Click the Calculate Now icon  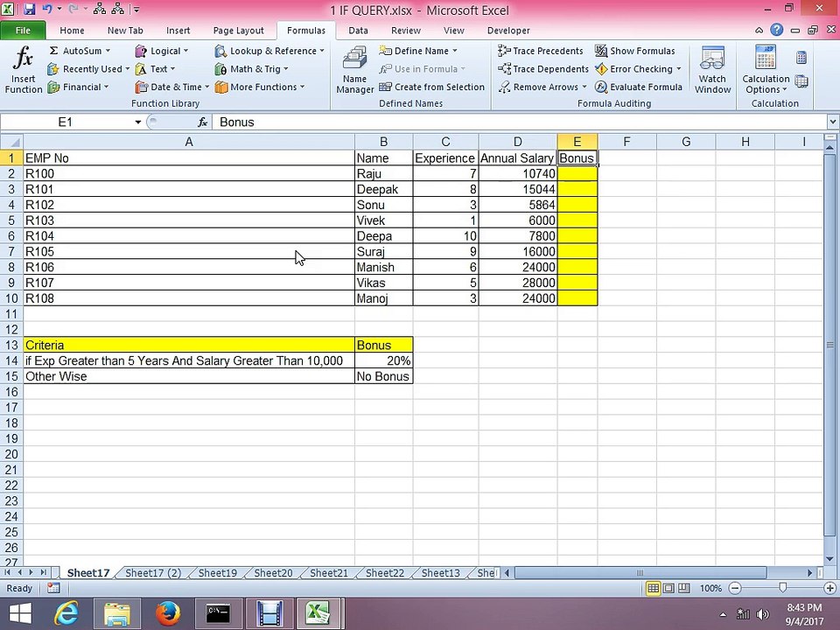(801, 58)
